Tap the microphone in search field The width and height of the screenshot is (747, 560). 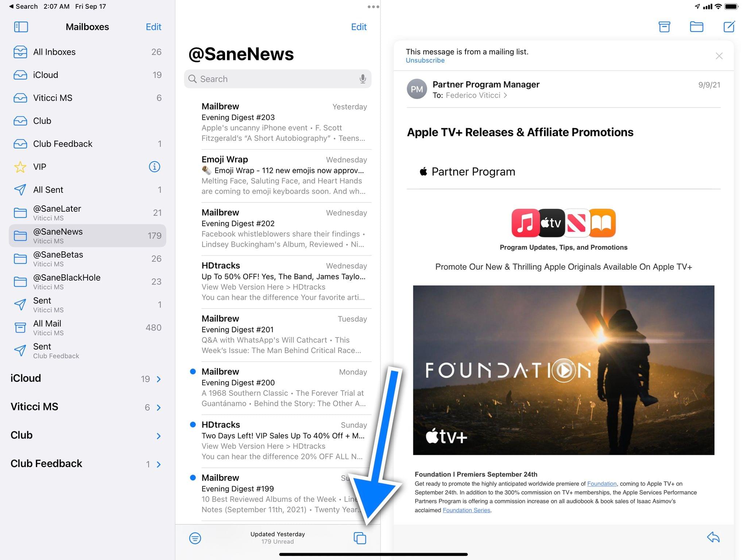click(x=363, y=79)
